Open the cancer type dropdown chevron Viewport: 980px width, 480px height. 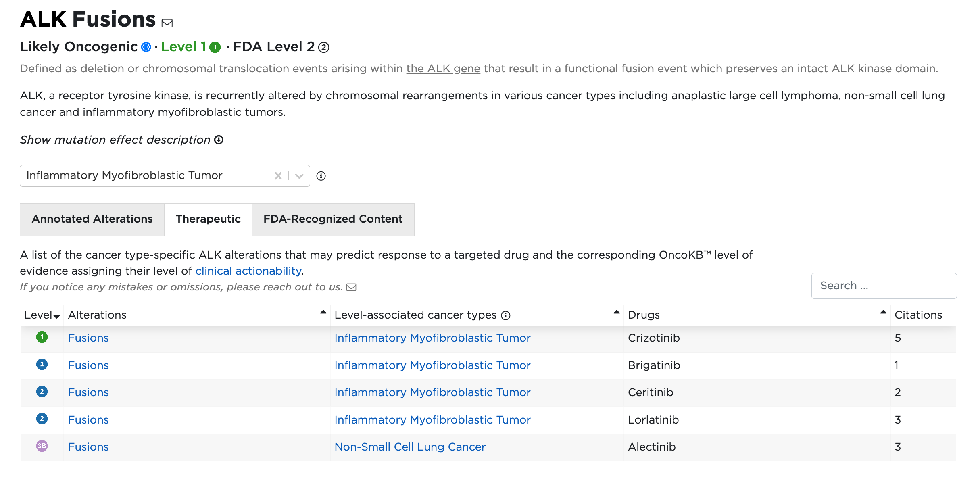coord(298,175)
